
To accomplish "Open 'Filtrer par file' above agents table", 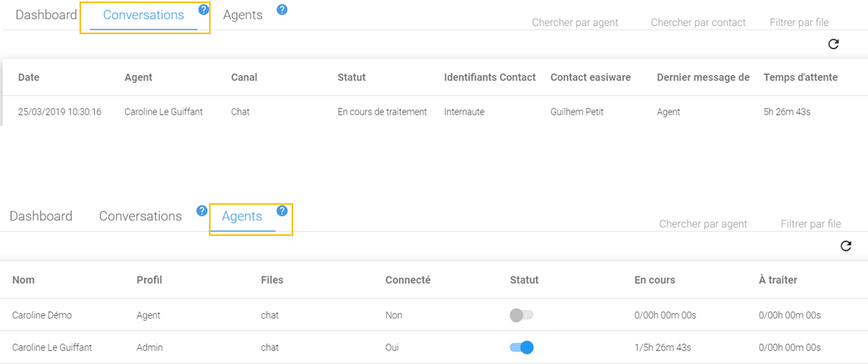I will (x=810, y=224).
